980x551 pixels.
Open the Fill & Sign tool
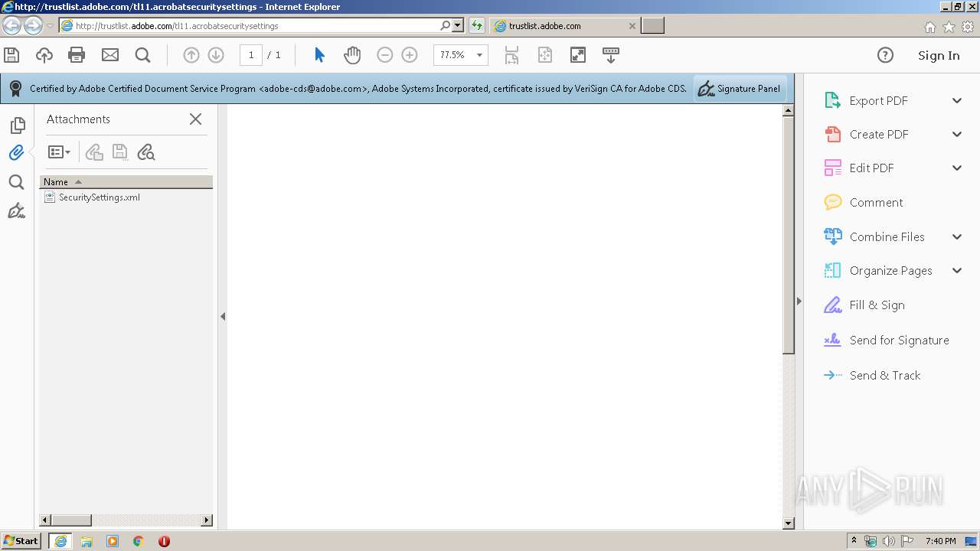pos(877,305)
